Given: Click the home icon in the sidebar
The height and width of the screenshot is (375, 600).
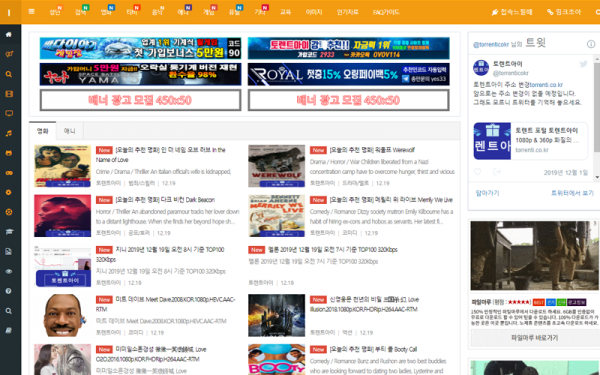Looking at the screenshot, I should tap(8, 35).
